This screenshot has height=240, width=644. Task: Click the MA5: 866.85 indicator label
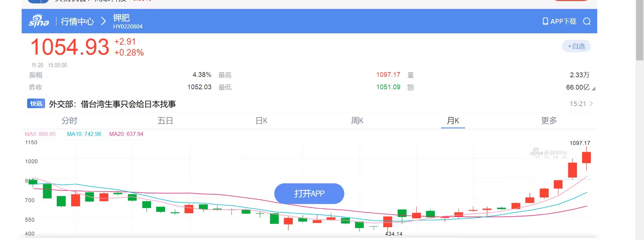pyautogui.click(x=40, y=134)
